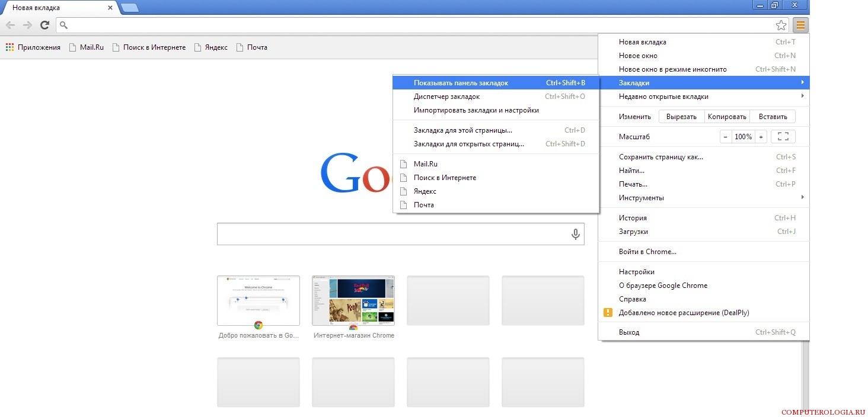Close the Новая вкладка tab
This screenshot has width=868, height=417.
(110, 8)
